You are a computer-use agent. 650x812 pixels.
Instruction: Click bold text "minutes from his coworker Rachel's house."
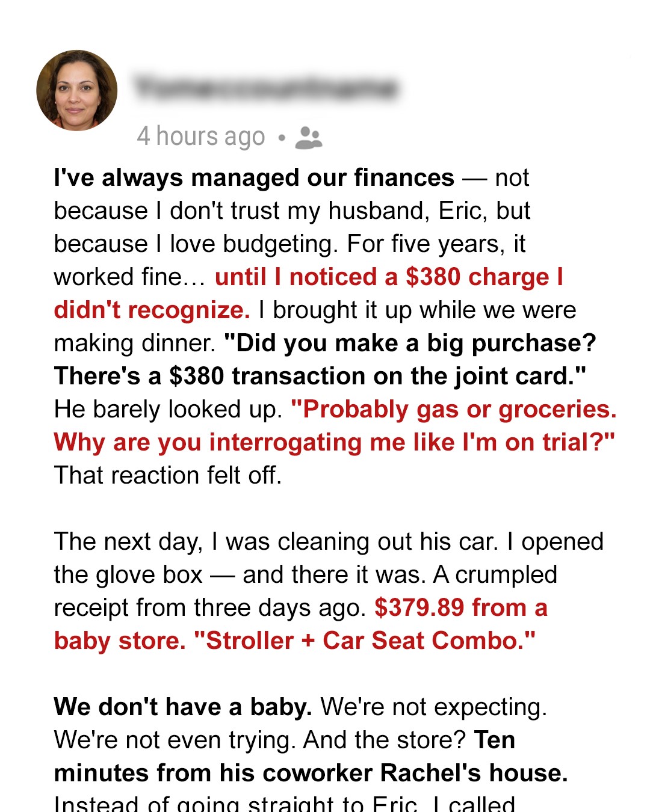coord(311,774)
